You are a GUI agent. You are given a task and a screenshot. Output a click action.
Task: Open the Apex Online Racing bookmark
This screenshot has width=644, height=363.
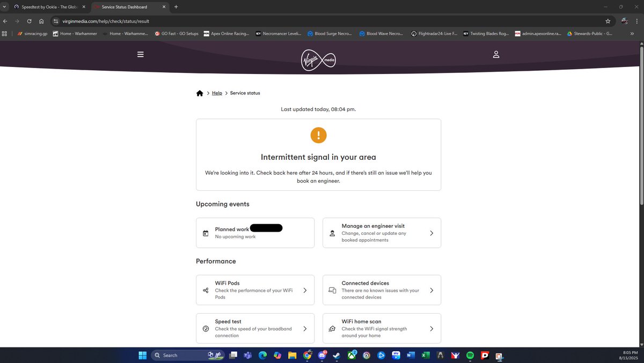(x=226, y=33)
